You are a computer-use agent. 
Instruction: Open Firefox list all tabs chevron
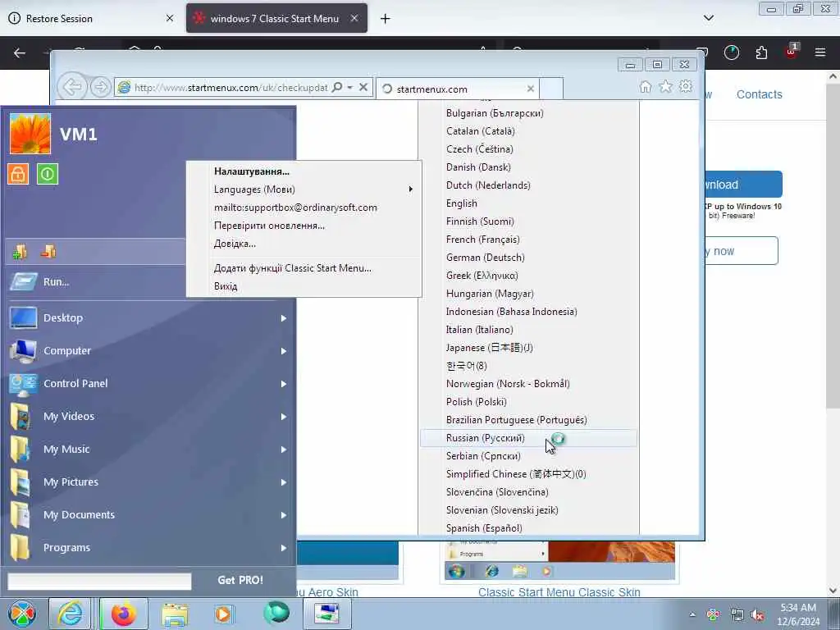(x=708, y=18)
